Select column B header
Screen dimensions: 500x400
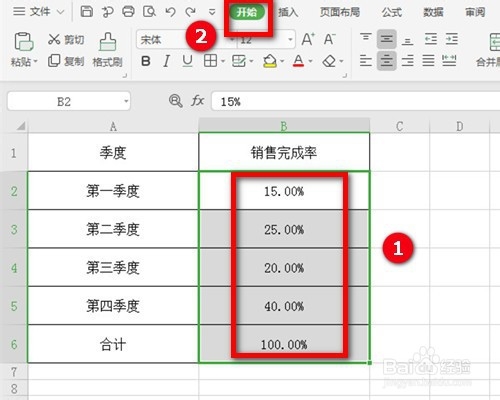[x=284, y=126]
